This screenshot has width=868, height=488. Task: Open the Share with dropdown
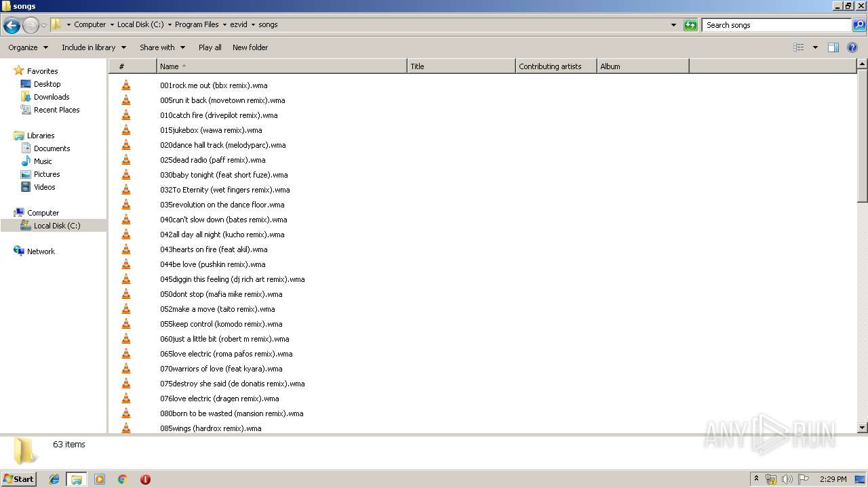(162, 47)
